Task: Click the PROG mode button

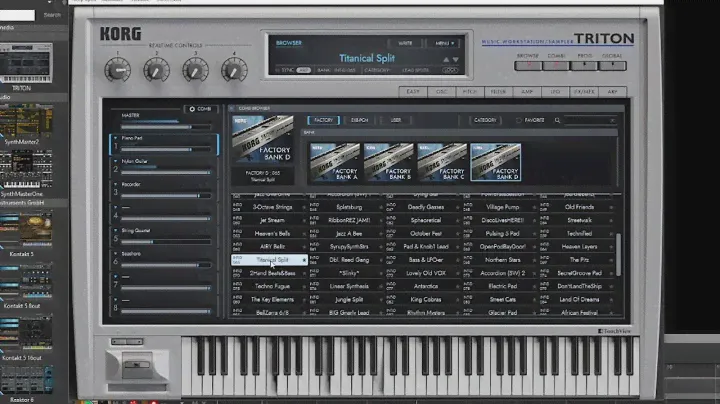Action: pyautogui.click(x=584, y=66)
